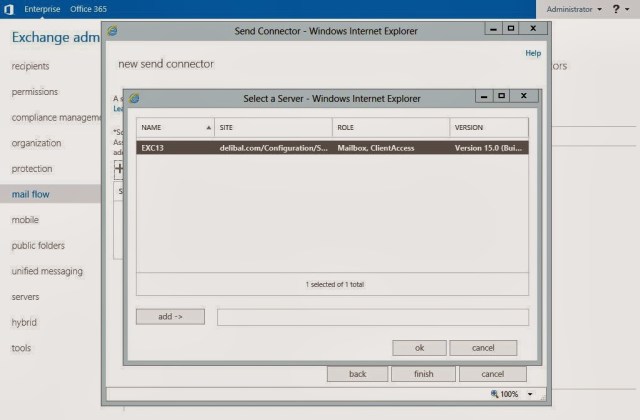Select the EXC13 server row

pyautogui.click(x=332, y=148)
